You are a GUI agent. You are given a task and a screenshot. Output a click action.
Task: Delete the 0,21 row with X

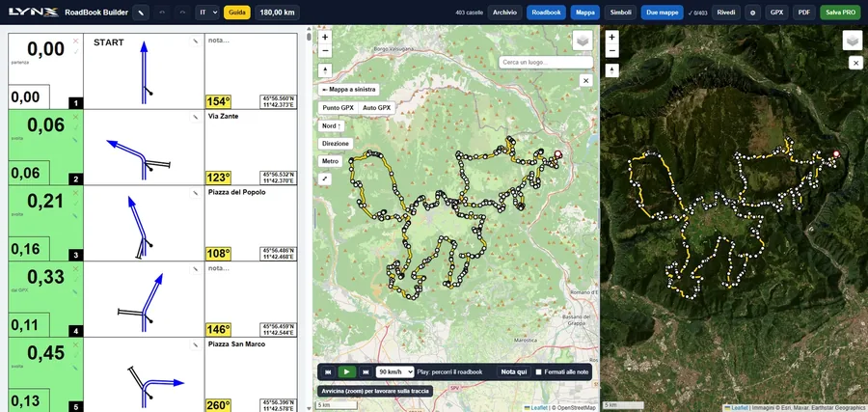pos(76,193)
